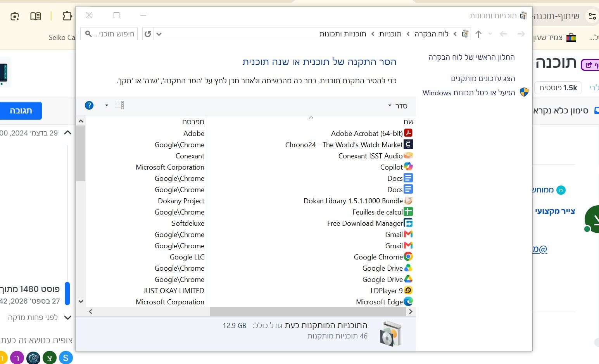Click the Google Lens search icon in Chrome
Viewport: 599px width, 364px height.
point(15,16)
